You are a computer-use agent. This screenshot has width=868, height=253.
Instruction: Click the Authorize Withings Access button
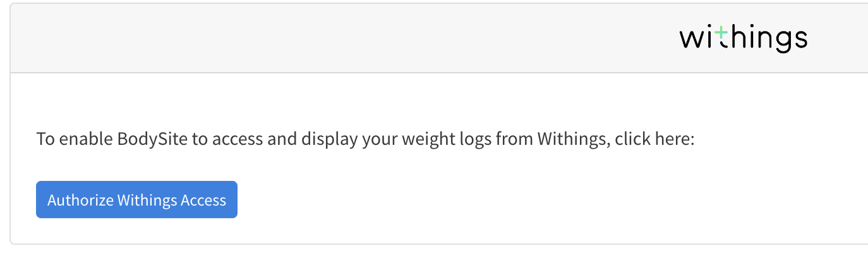(x=136, y=200)
